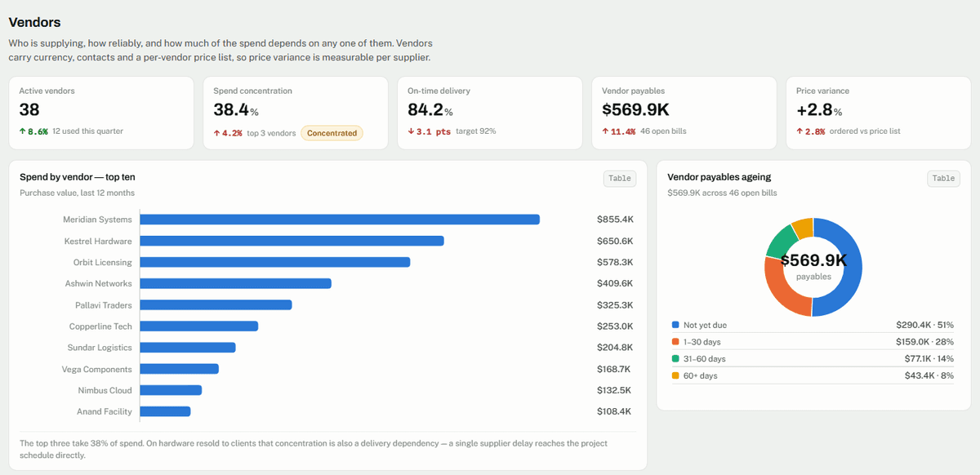Click the Orbit Licensing bar

click(275, 262)
